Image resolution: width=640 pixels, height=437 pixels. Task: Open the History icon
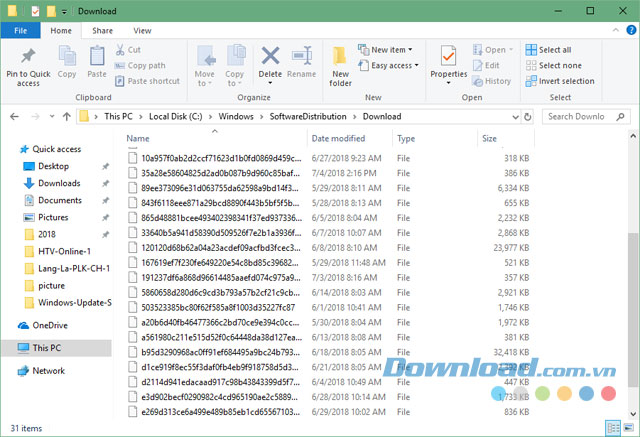(478, 81)
